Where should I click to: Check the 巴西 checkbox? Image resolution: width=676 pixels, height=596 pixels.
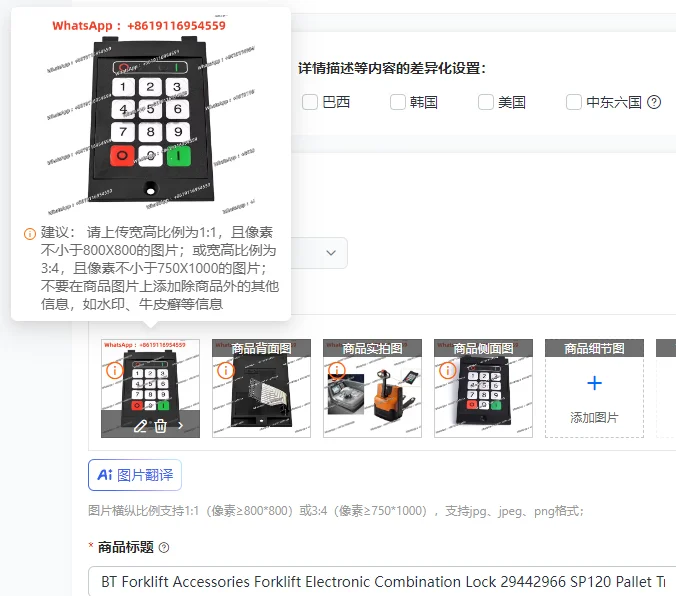point(310,102)
